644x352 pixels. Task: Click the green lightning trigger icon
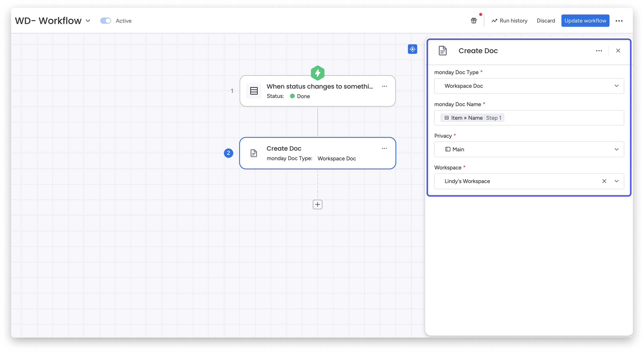click(317, 72)
